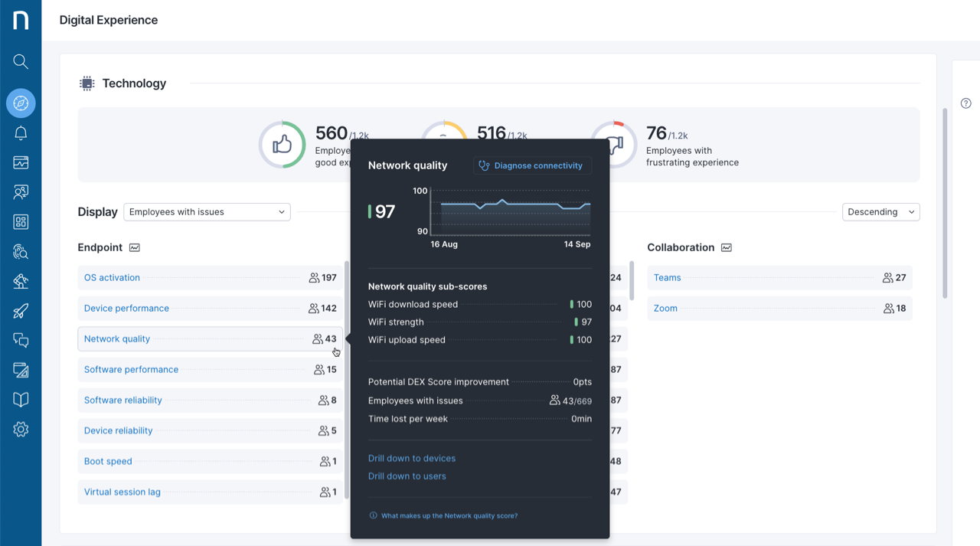This screenshot has width=980, height=546.
Task: Click the help question mark icon
Action: 965,103
